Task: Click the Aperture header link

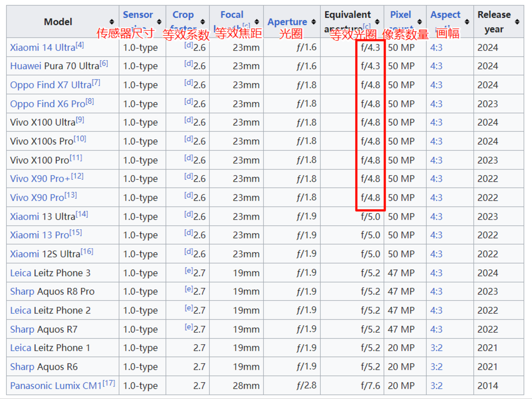Action: [x=287, y=22]
